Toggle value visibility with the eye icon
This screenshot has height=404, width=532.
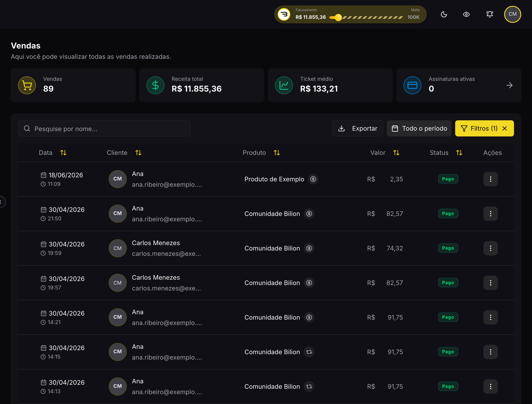click(466, 14)
